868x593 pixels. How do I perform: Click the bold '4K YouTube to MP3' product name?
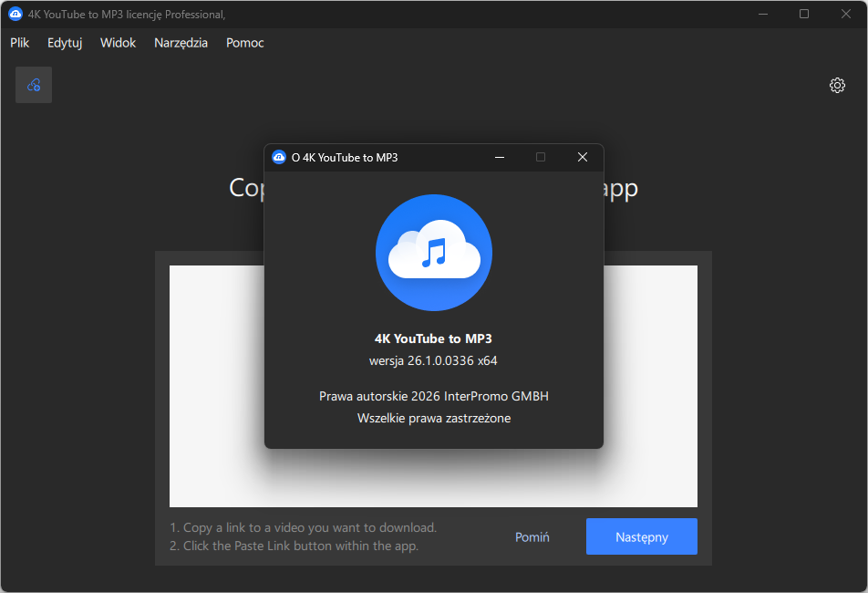point(433,338)
